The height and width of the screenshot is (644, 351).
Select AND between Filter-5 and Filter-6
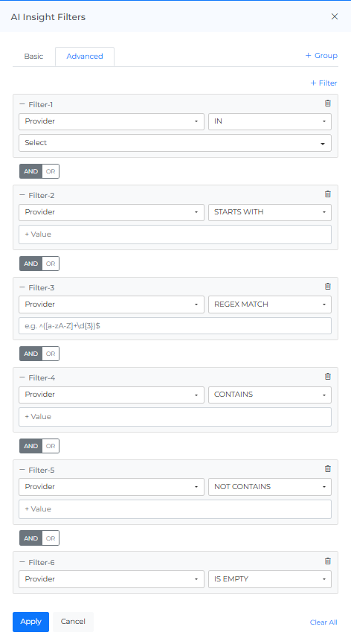[x=30, y=538]
